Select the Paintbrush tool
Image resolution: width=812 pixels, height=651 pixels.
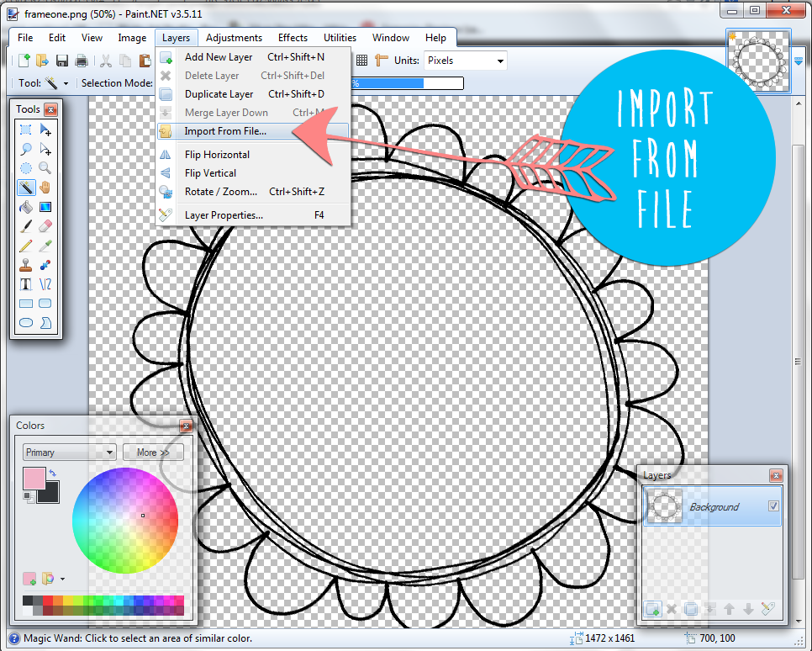25,225
